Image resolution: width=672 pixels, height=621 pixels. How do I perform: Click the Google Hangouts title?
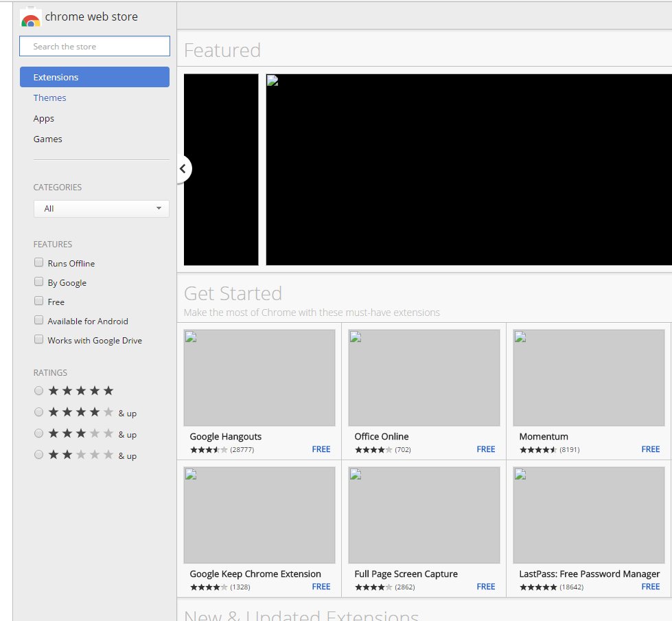coord(225,437)
